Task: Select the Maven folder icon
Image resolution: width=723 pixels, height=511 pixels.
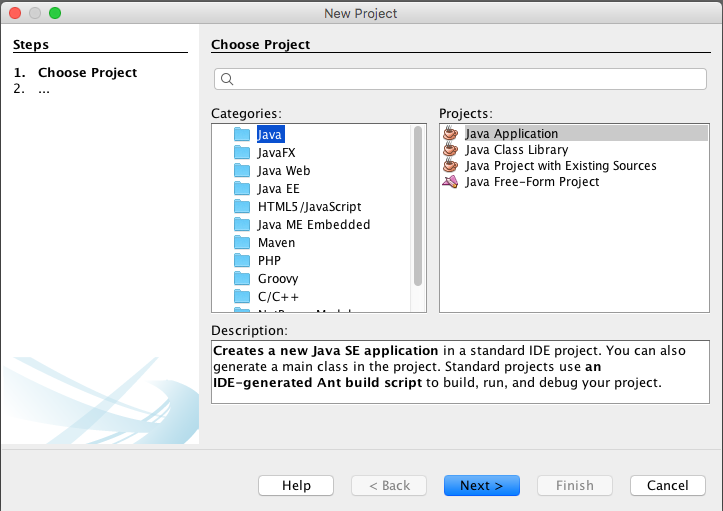Action: (x=242, y=243)
